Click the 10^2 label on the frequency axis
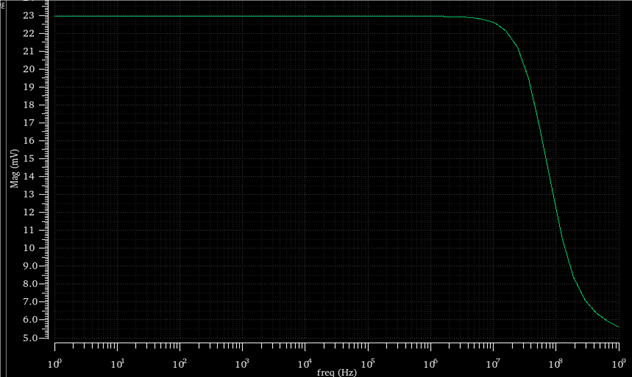632x377 pixels. pos(180,364)
